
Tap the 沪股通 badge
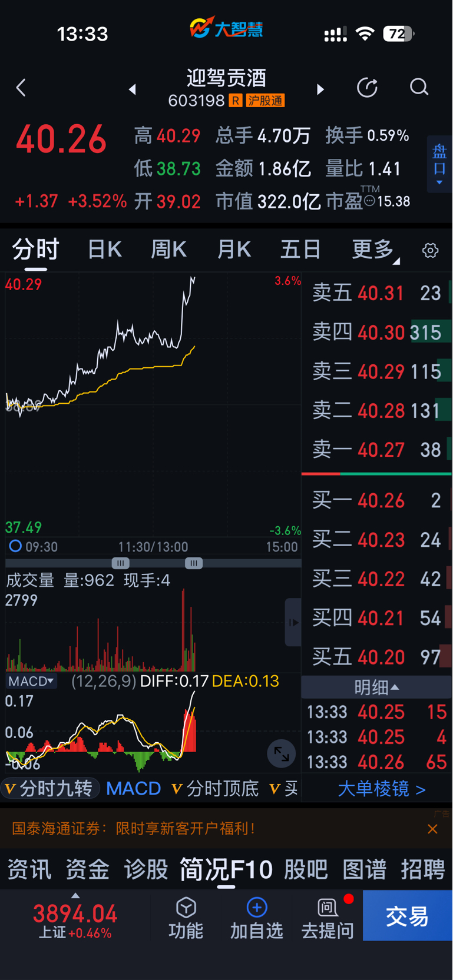pyautogui.click(x=265, y=101)
